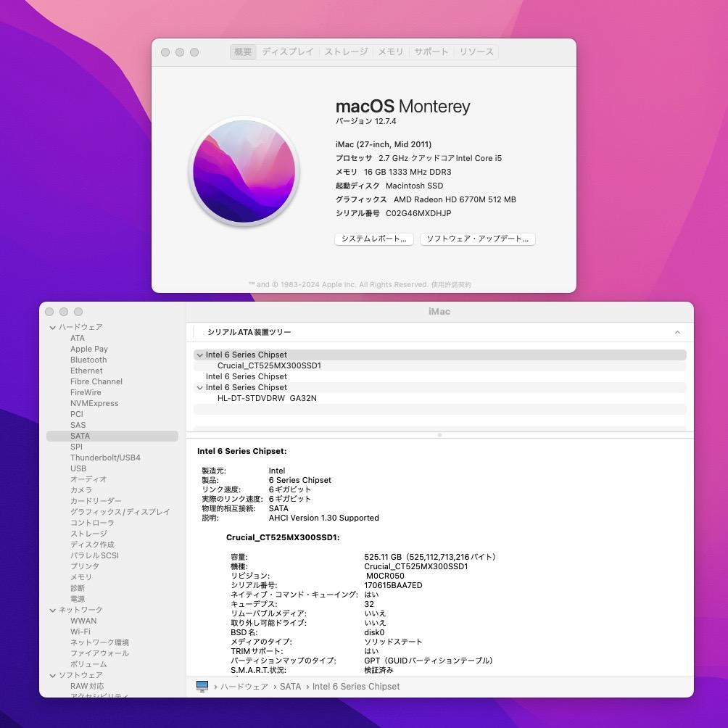Collapse the シリアルATA装置ツリー section chevron
The width and height of the screenshot is (728, 728).
(678, 331)
